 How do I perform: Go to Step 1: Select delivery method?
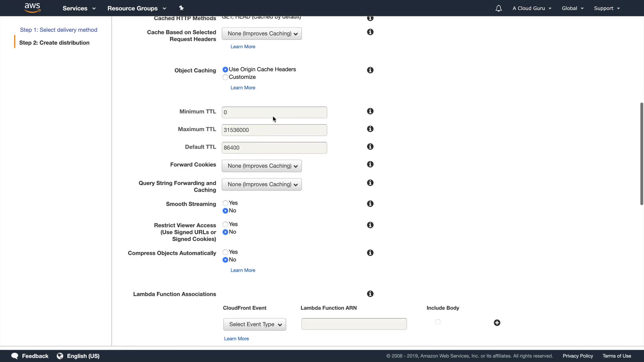[x=59, y=30]
